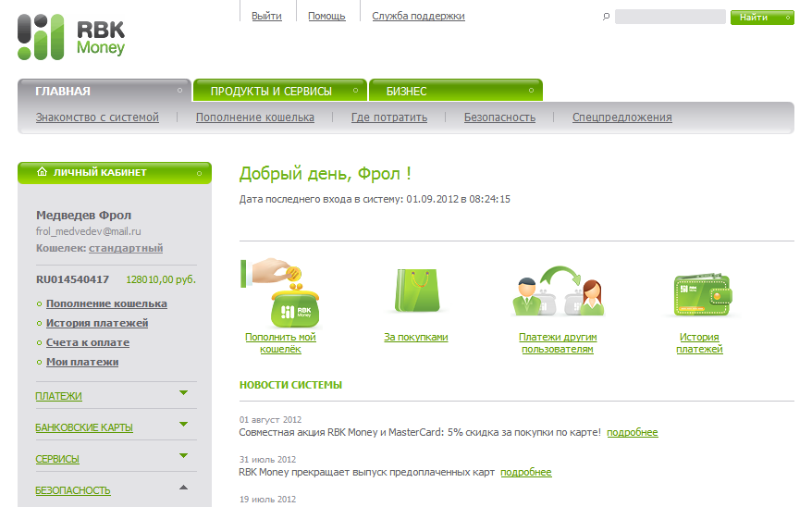Collapse the БЕЗОПАСНОСТЬ section arrow

[x=183, y=488]
